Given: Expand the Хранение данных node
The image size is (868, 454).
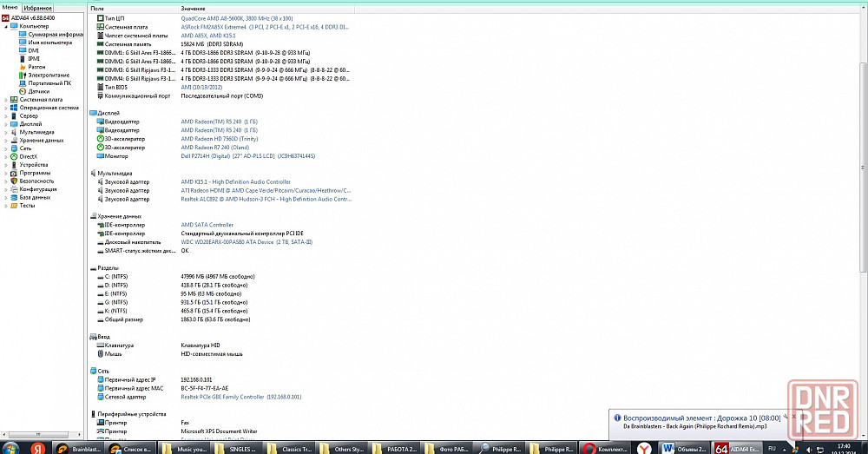Looking at the screenshot, I should (6, 141).
